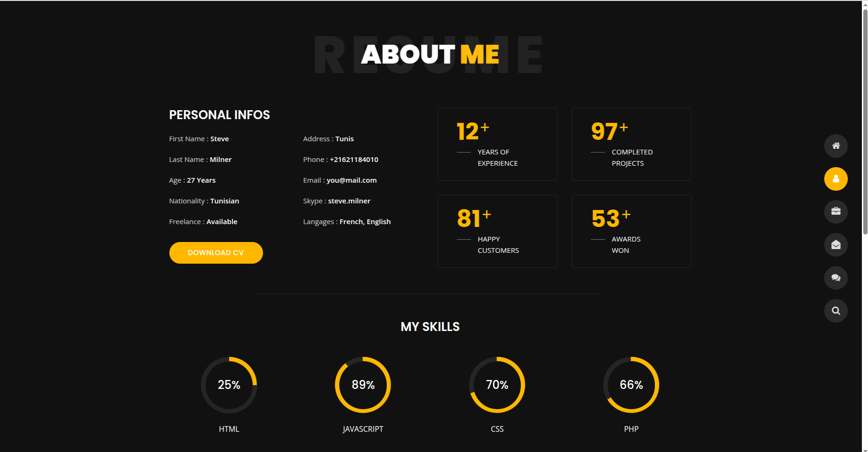Click the PHP 66% progress circle
This screenshot has height=452, width=868.
click(631, 385)
